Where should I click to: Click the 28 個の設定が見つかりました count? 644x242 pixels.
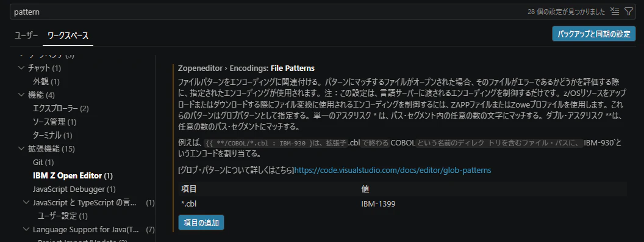(x=567, y=12)
